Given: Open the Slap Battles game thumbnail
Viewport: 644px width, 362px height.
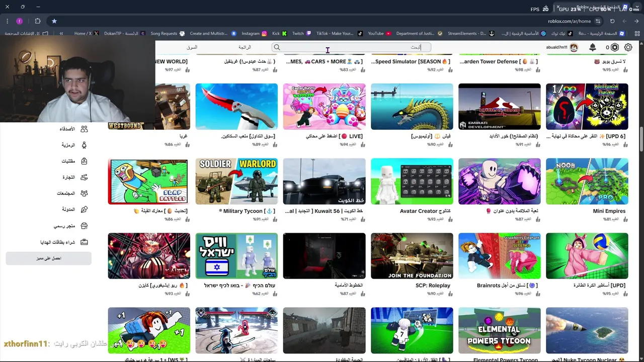Looking at the screenshot, I should coord(149,182).
